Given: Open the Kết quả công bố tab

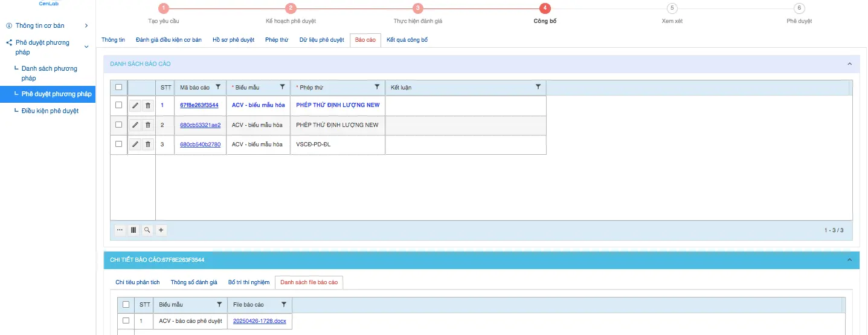Looking at the screenshot, I should [407, 40].
